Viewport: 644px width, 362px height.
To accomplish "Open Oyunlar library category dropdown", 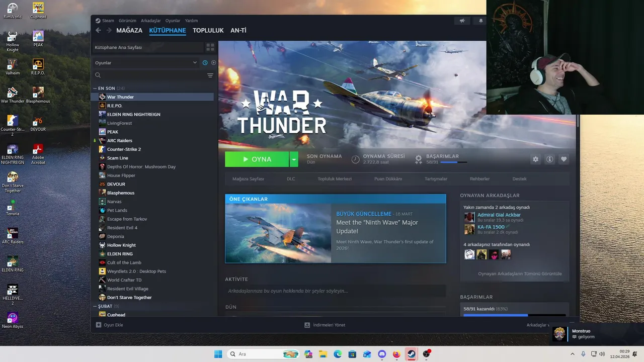I will coord(146,63).
